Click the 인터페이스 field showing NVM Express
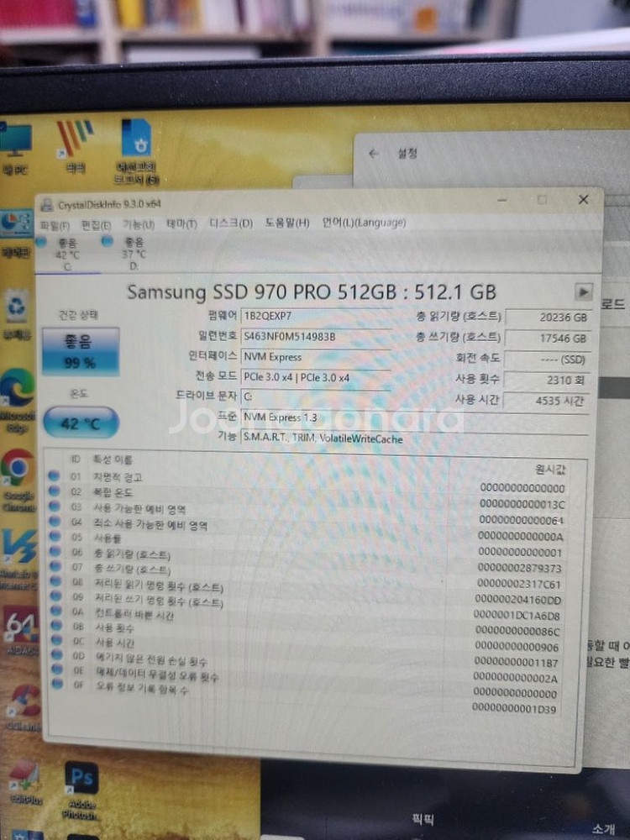This screenshot has width=630, height=840. click(316, 357)
